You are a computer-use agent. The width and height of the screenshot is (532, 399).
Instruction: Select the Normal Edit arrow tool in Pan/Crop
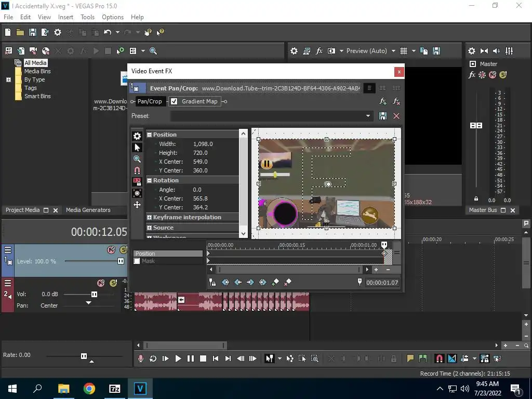[x=137, y=148]
